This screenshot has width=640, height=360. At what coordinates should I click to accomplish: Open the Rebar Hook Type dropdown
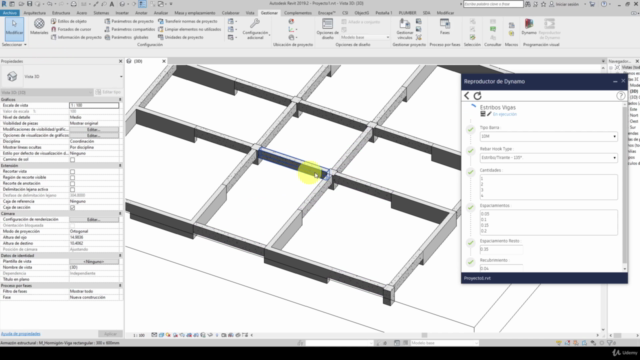pos(549,158)
